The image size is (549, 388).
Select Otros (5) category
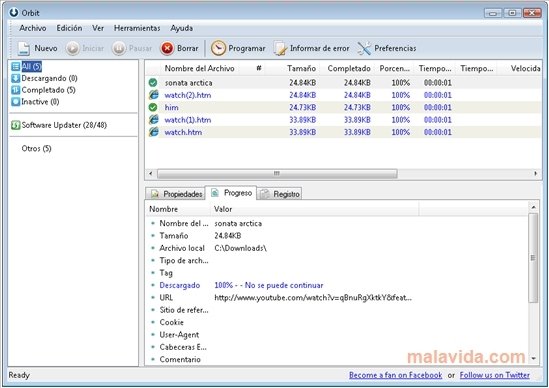pyautogui.click(x=36, y=148)
